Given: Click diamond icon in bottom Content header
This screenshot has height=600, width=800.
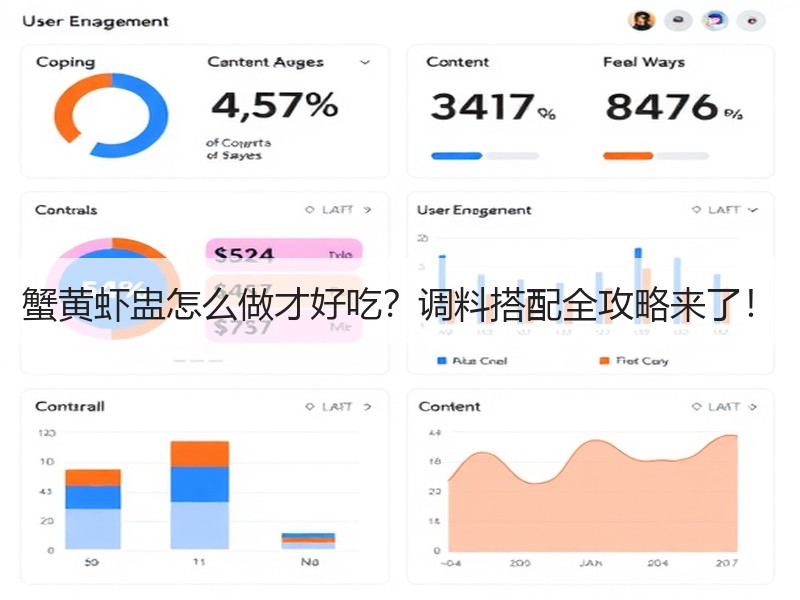Looking at the screenshot, I should 696,407.
